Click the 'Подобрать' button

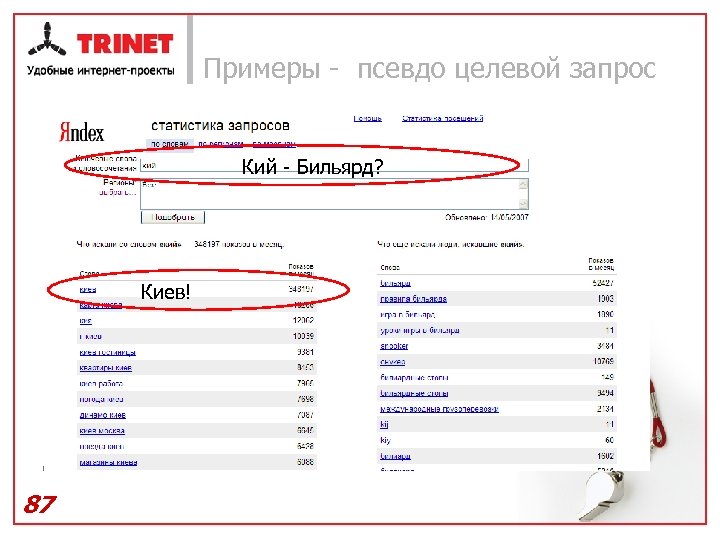click(x=173, y=217)
